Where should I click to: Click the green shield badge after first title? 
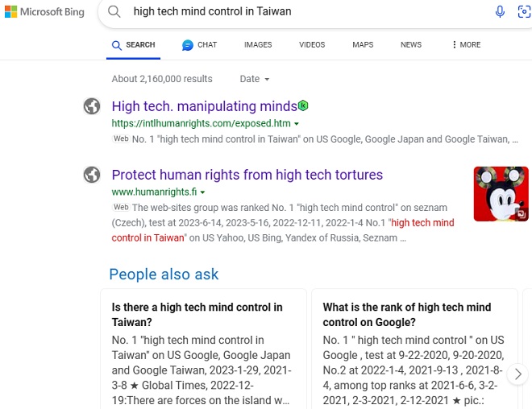(x=303, y=106)
